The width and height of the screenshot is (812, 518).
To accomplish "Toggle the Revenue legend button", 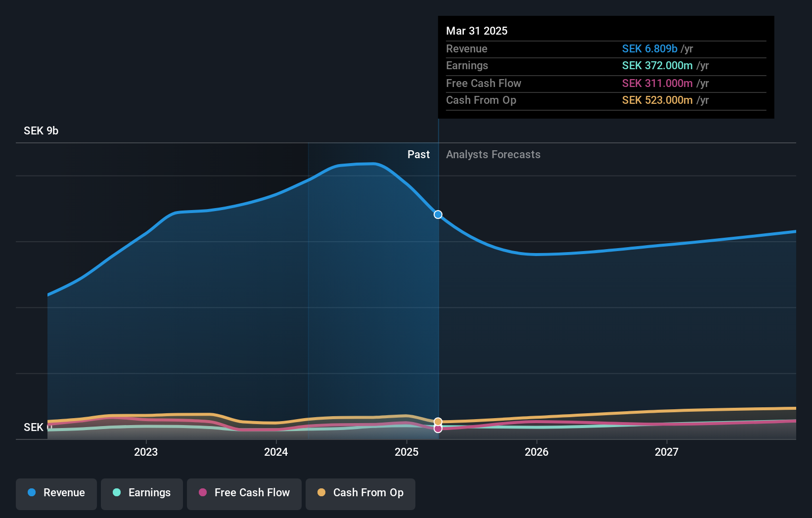I will [x=56, y=494].
